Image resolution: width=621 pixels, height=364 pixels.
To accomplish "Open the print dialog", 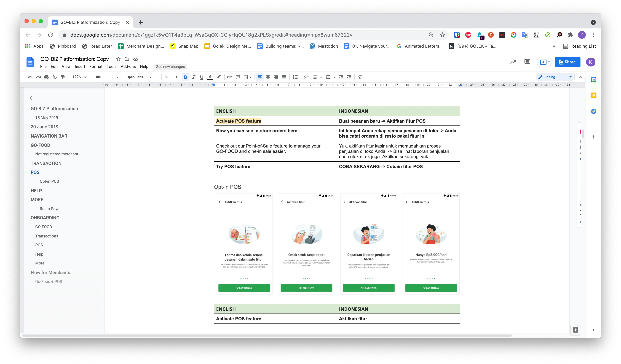I will coord(46,77).
